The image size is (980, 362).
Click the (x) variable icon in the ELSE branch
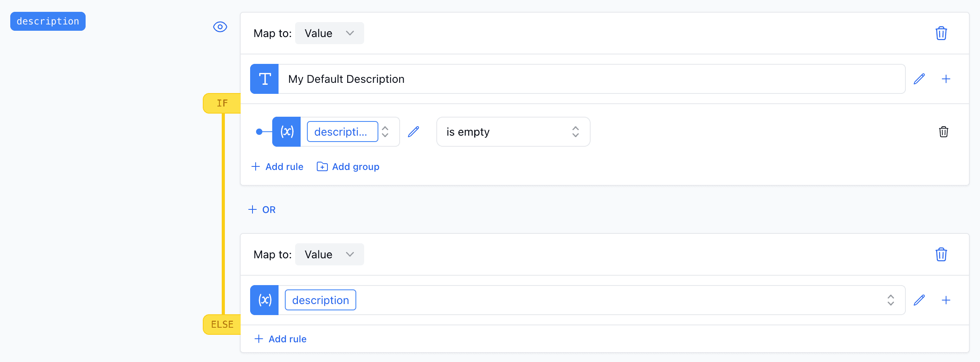pyautogui.click(x=264, y=300)
